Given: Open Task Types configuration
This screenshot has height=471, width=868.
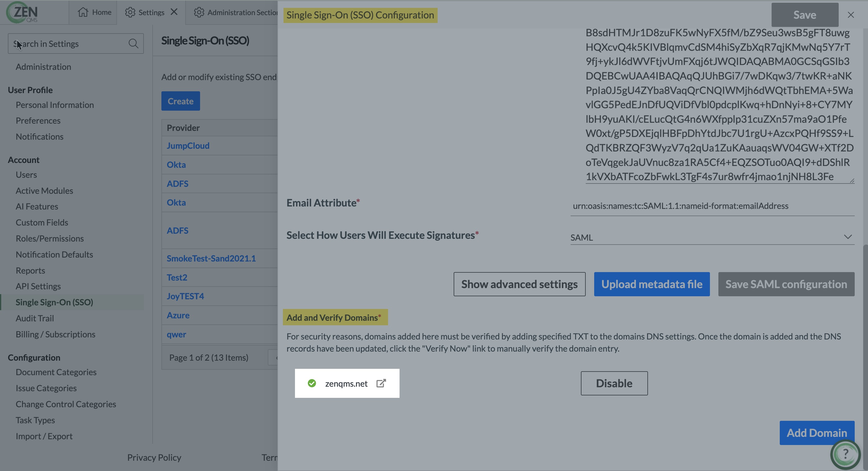Looking at the screenshot, I should pos(35,420).
